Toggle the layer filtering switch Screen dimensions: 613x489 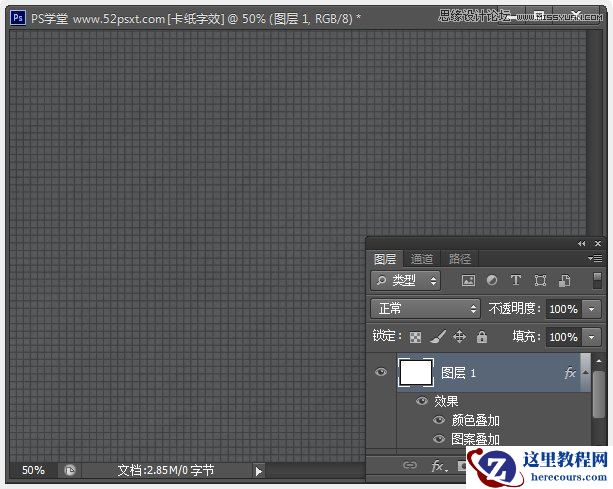coord(597,281)
